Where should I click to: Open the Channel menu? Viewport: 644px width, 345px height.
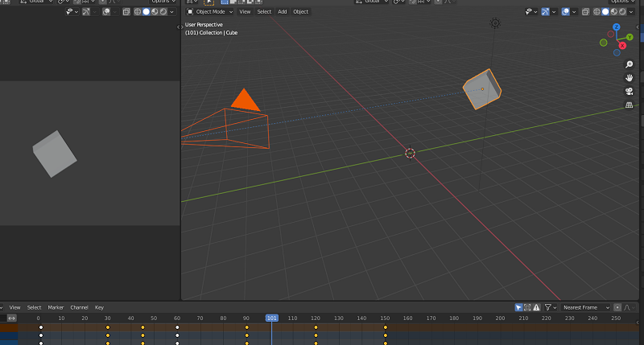pyautogui.click(x=79, y=307)
